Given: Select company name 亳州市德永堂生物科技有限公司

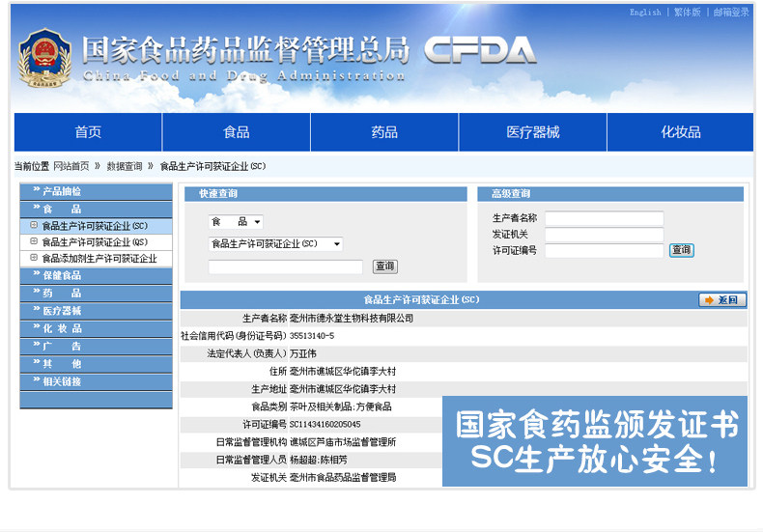Looking at the screenshot, I should 352,319.
